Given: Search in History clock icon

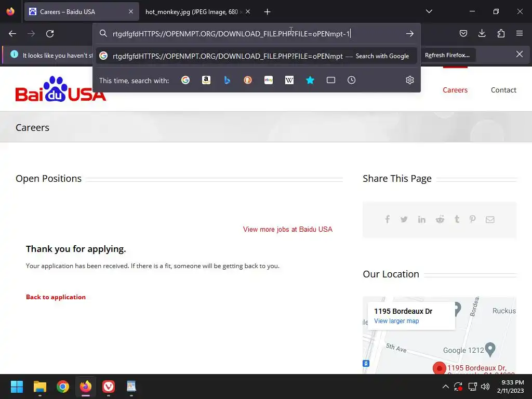Looking at the screenshot, I should (x=352, y=80).
